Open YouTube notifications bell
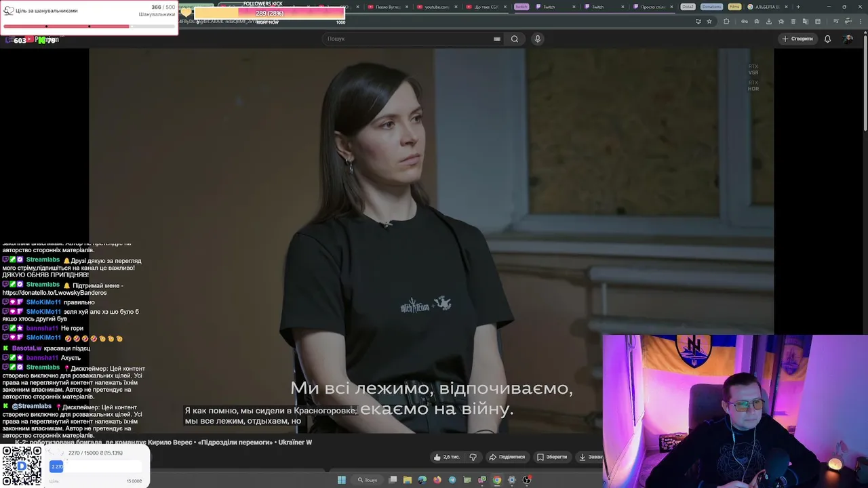868x488 pixels. 827,39
